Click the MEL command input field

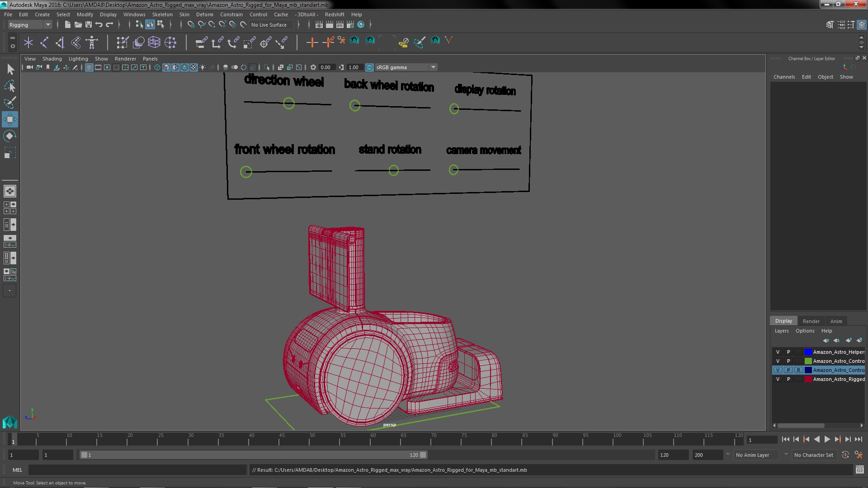[x=137, y=470]
